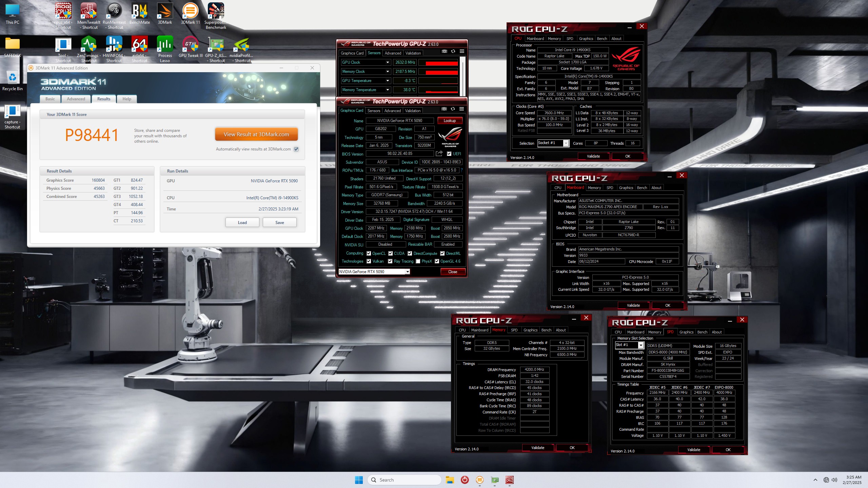Open the Slot #1 dropdown in CPU-Z SPD window
Screen dimensions: 868x488
coord(629,345)
